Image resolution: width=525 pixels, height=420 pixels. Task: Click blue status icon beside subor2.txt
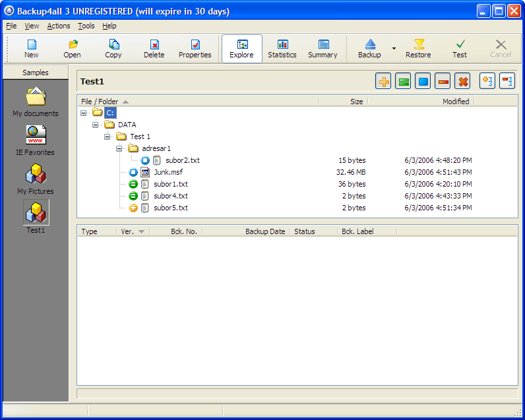145,160
